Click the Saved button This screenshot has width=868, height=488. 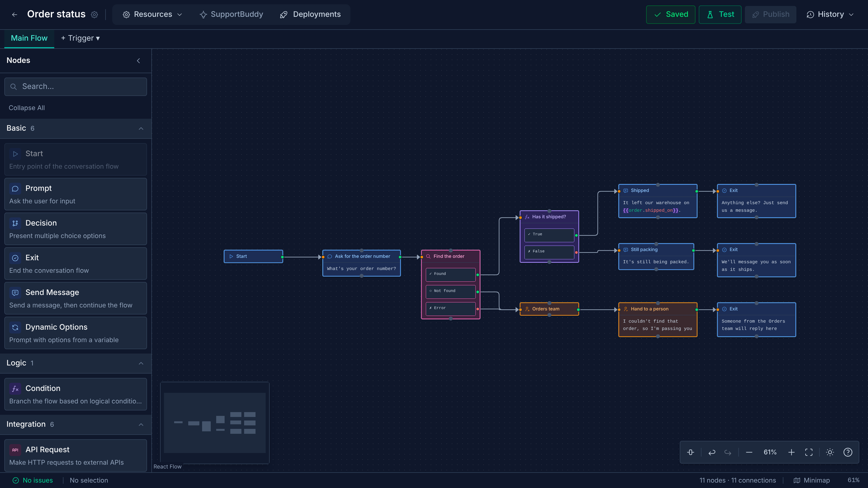click(671, 14)
